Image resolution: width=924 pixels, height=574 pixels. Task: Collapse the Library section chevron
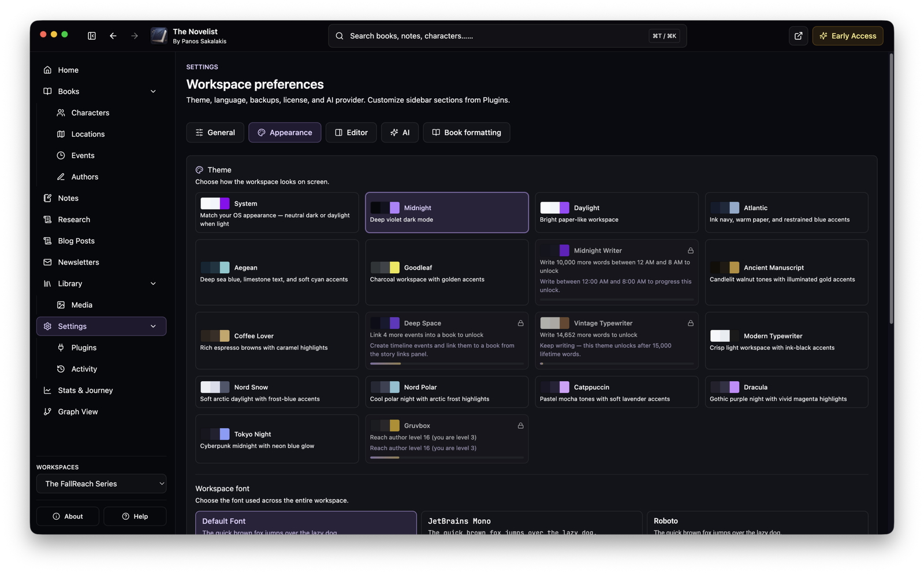tap(153, 284)
